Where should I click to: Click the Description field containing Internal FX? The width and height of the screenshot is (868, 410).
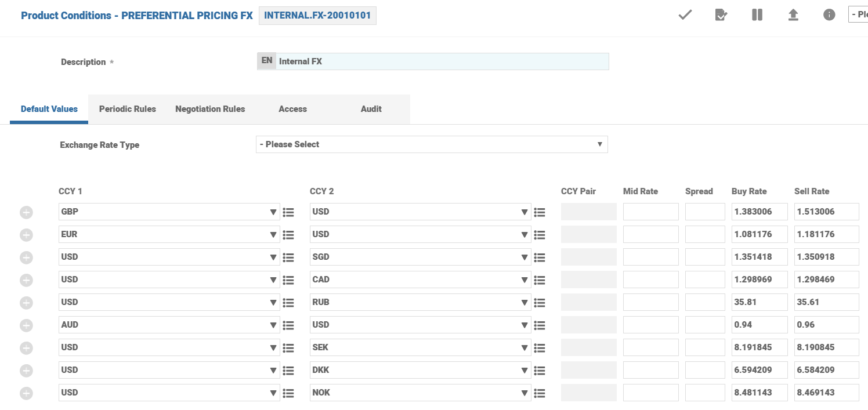pyautogui.click(x=442, y=61)
